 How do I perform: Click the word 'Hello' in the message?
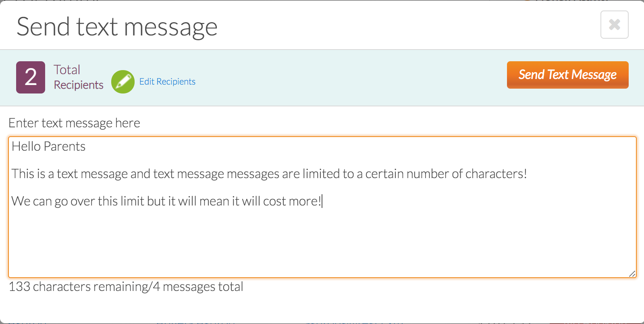(26, 146)
